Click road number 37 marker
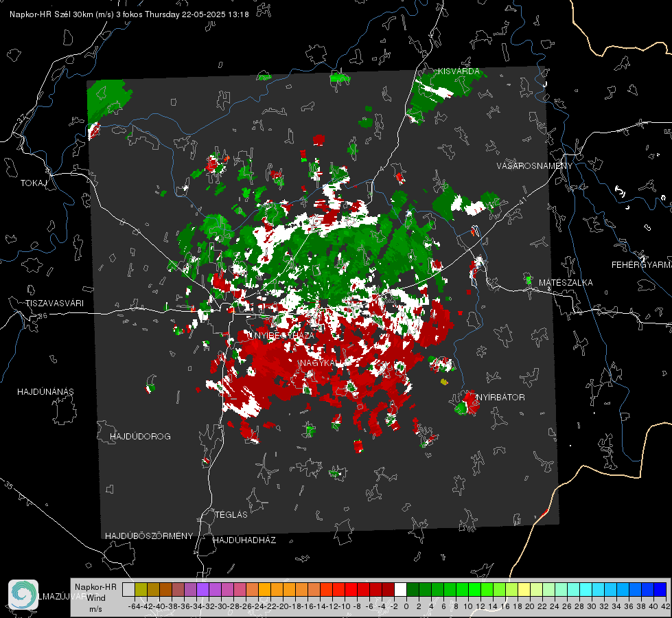This screenshot has width=672, height=618. tap(22, 118)
